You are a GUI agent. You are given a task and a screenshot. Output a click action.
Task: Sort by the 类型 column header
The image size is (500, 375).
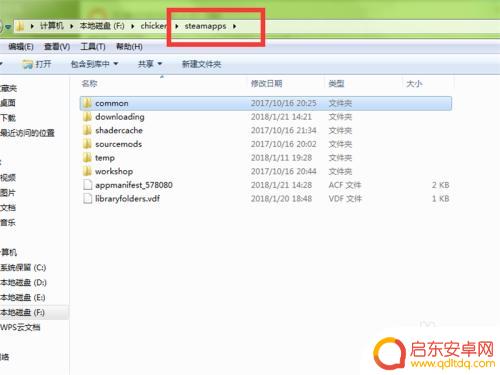pyautogui.click(x=336, y=83)
